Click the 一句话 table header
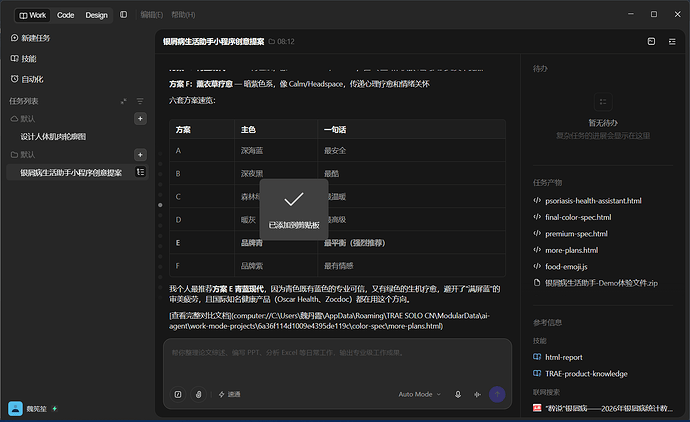The width and height of the screenshot is (690, 422). (x=335, y=130)
